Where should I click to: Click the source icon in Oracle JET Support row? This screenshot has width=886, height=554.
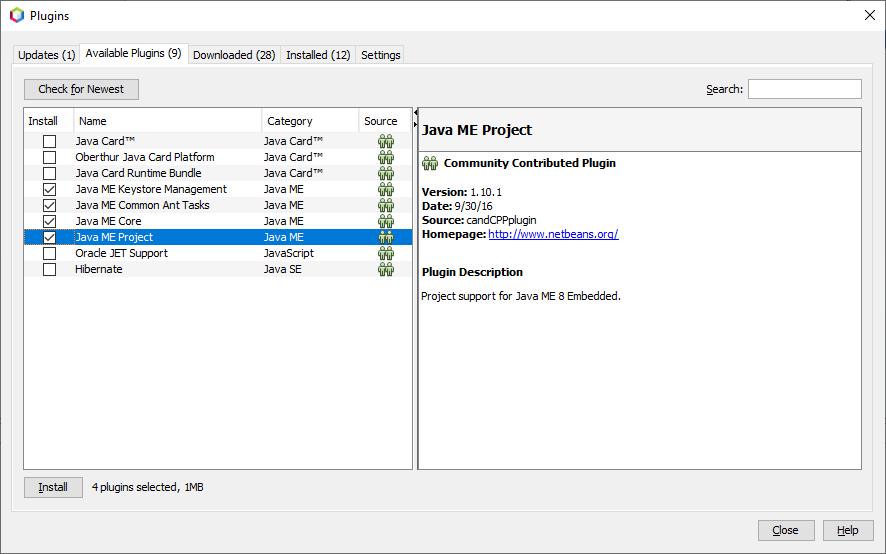click(386, 253)
